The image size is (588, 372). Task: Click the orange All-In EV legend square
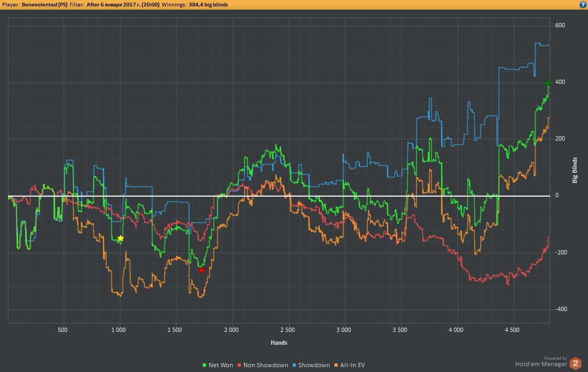[337, 366]
